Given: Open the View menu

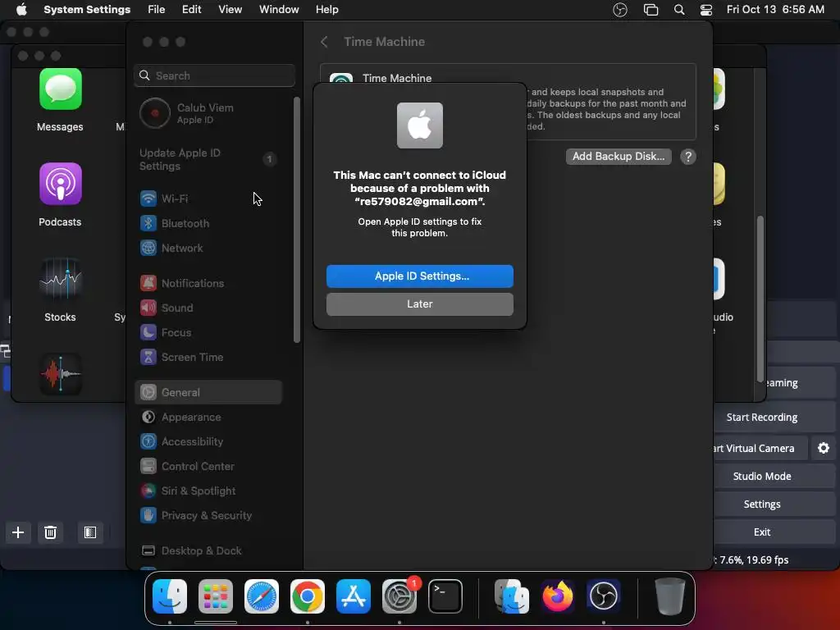Looking at the screenshot, I should [230, 10].
